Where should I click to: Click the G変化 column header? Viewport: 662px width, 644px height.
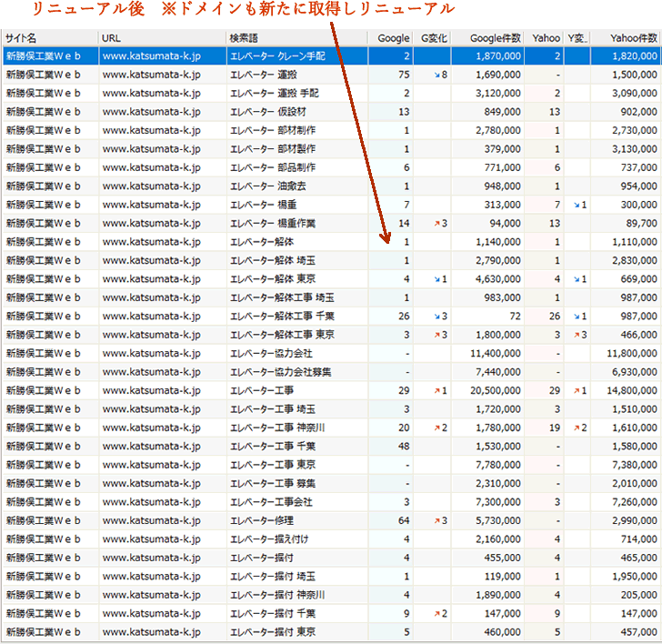(435, 38)
